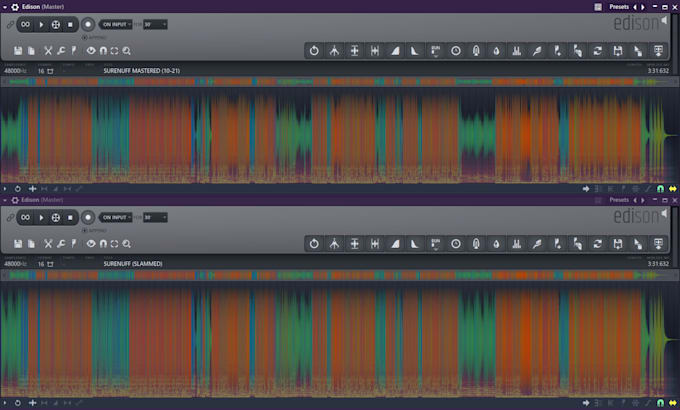Click the 3:31:632 duration in top Edison

click(658, 71)
